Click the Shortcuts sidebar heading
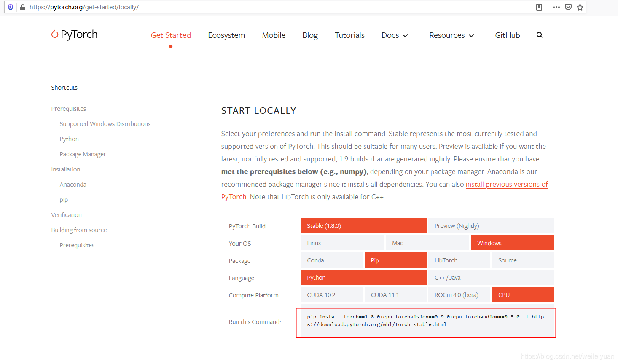 (64, 88)
